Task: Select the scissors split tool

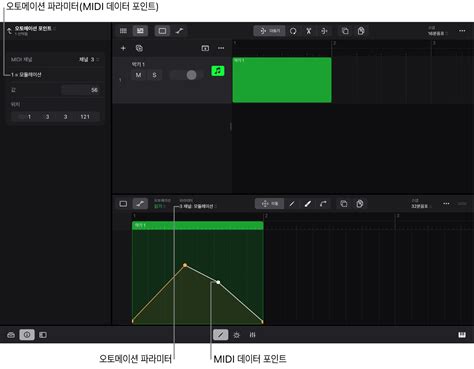Action: (x=309, y=31)
